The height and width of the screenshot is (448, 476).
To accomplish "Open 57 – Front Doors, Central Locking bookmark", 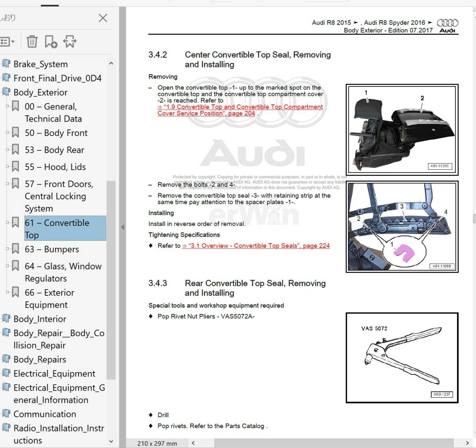I will 59,196.
